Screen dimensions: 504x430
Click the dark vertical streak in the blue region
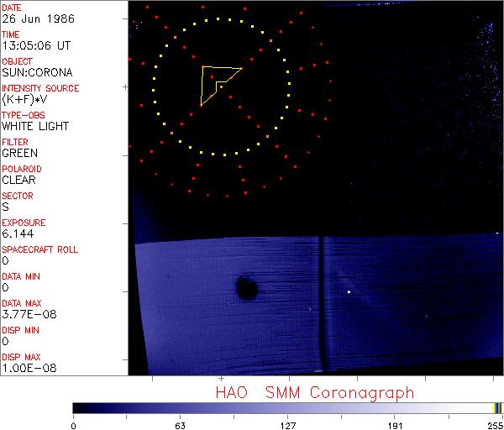pos(323,302)
